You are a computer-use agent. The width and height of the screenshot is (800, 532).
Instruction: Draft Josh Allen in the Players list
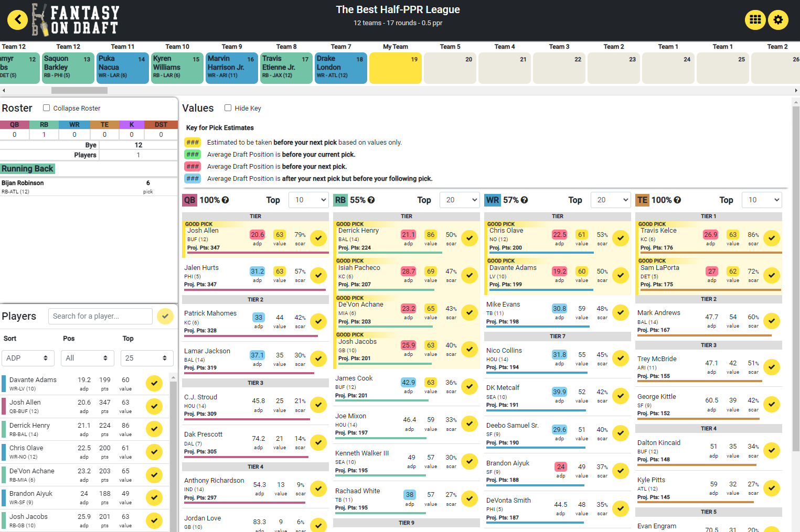(x=154, y=406)
